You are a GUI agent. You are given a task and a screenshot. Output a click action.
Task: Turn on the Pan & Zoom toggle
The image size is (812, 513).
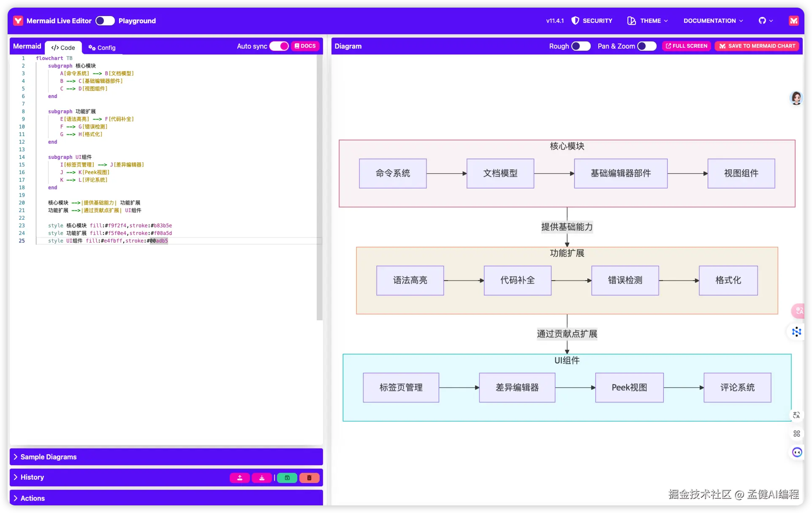tap(646, 46)
